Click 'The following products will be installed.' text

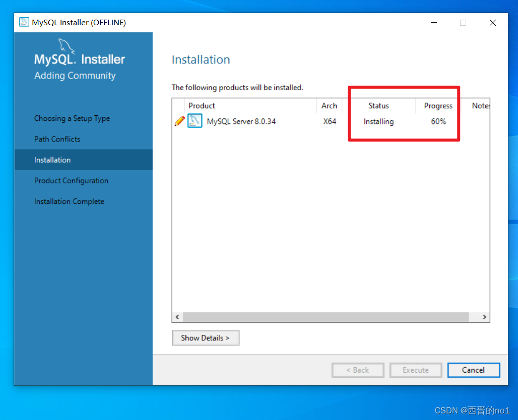coord(237,88)
